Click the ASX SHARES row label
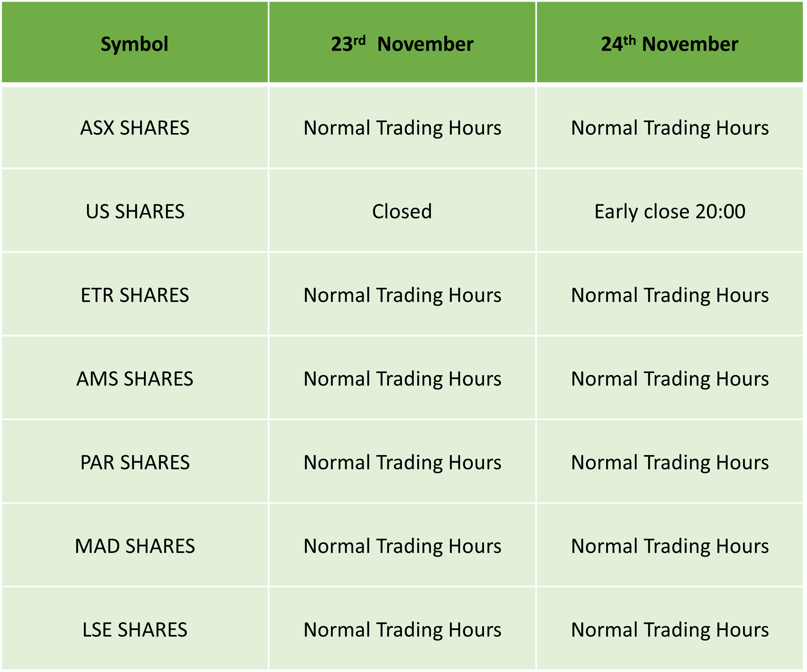This screenshot has width=807, height=672. click(x=135, y=127)
